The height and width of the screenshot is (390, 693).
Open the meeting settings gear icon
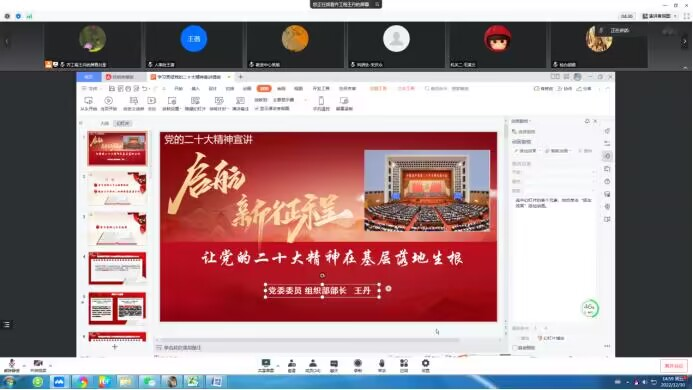(x=425, y=366)
